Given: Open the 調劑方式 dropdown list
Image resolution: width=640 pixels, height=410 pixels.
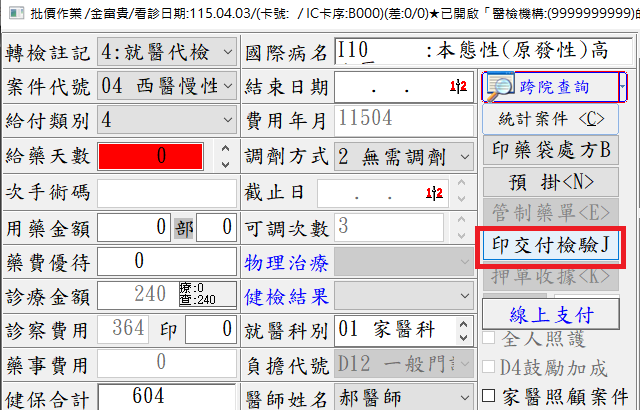Looking at the screenshot, I should click(x=463, y=157).
